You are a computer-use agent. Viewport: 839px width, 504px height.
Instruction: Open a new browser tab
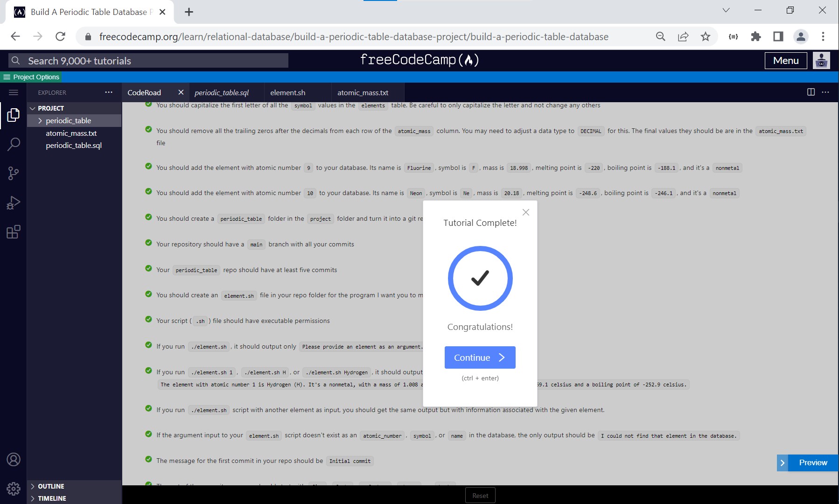click(x=189, y=12)
